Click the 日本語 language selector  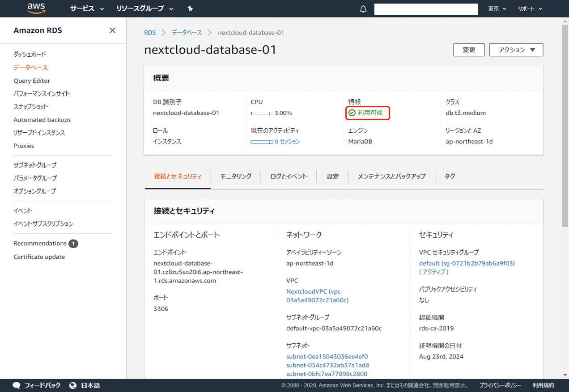90,385
